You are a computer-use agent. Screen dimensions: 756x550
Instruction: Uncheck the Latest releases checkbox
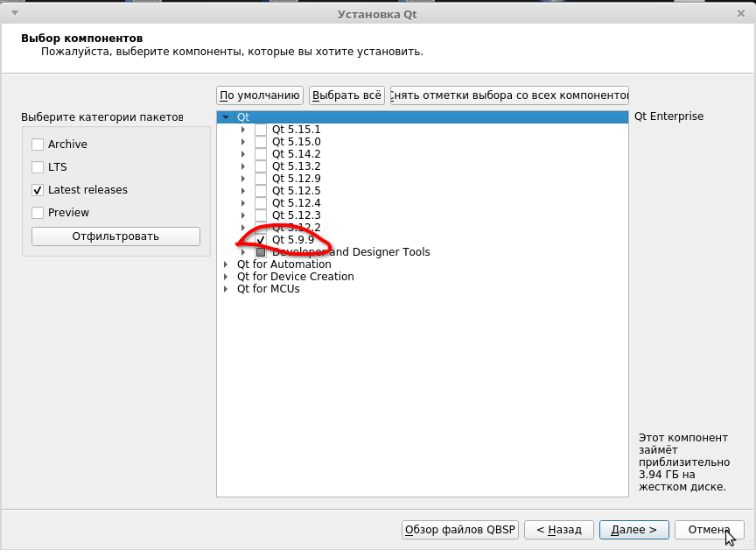[x=38, y=190]
